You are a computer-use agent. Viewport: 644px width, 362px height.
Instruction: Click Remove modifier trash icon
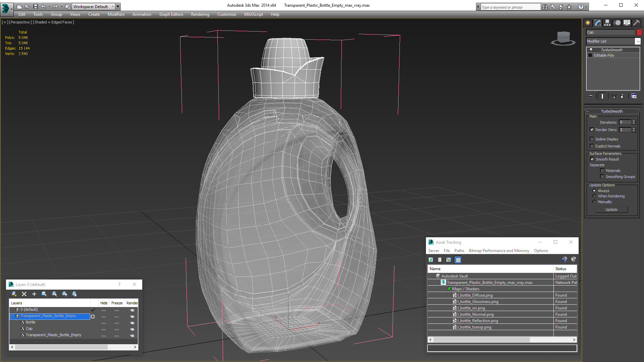tap(622, 96)
